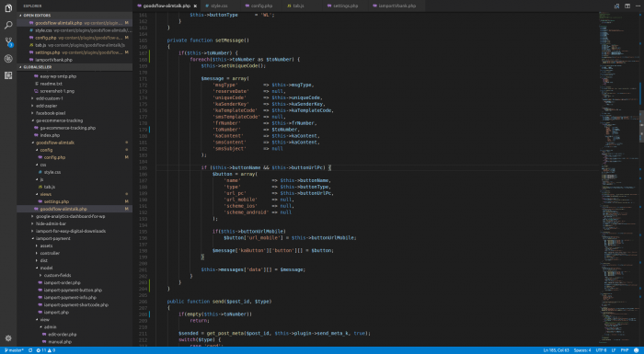Open the Explorer view in activity bar
This screenshot has height=354, width=644.
[8, 8]
